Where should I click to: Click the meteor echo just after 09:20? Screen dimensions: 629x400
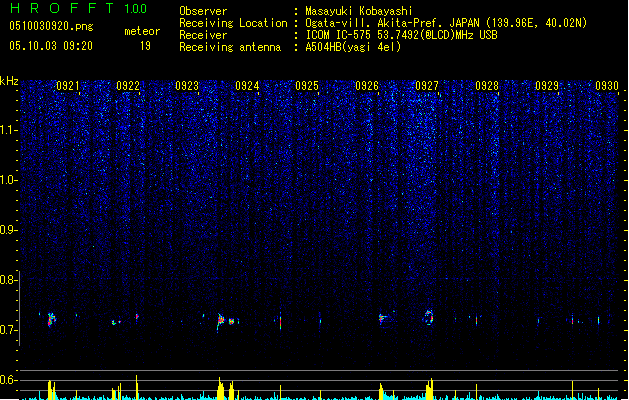(x=51, y=320)
